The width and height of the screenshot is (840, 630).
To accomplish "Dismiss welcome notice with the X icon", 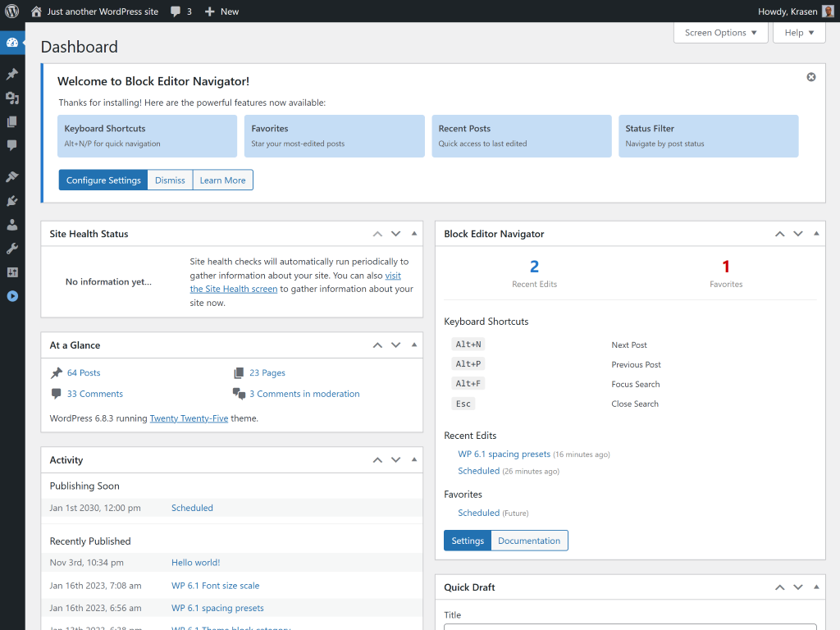I will 811,77.
